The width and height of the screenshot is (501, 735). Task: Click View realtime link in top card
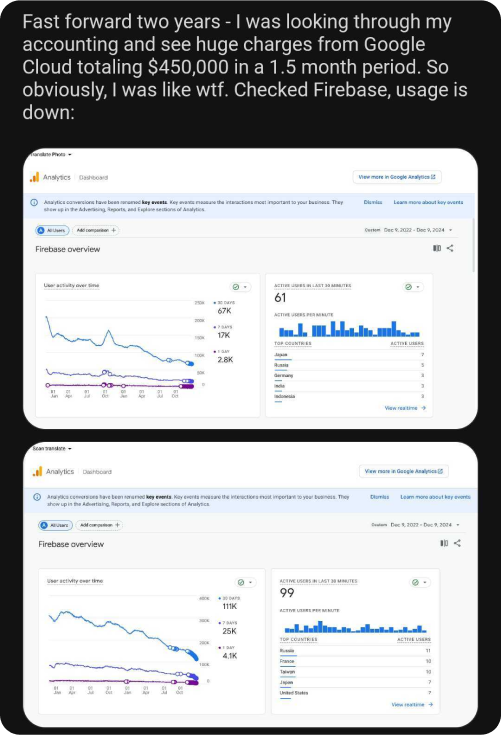(405, 408)
